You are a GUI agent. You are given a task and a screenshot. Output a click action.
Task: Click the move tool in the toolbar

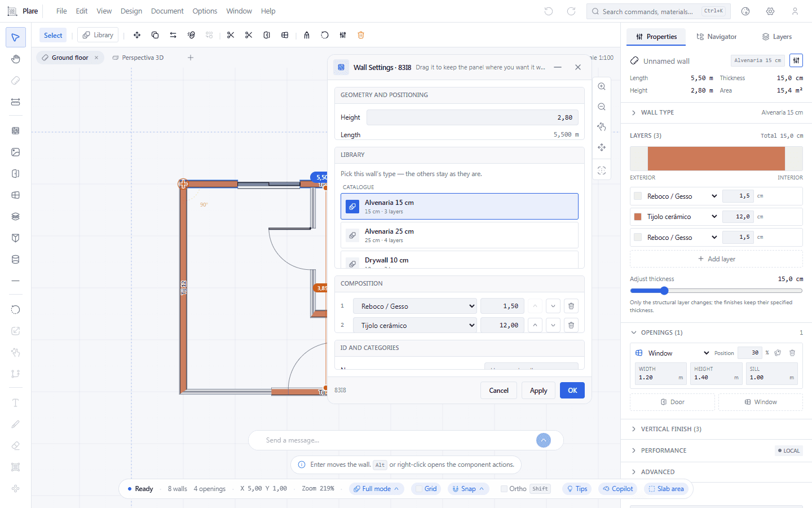[137, 35]
